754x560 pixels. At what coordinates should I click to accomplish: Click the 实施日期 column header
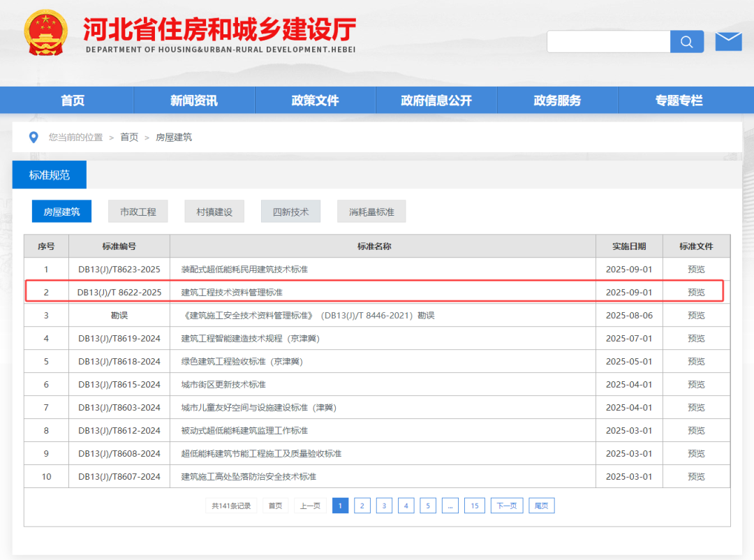point(629,246)
